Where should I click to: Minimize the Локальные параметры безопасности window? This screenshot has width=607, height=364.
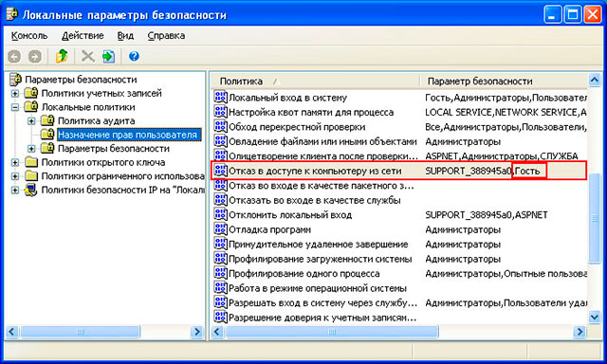point(552,15)
